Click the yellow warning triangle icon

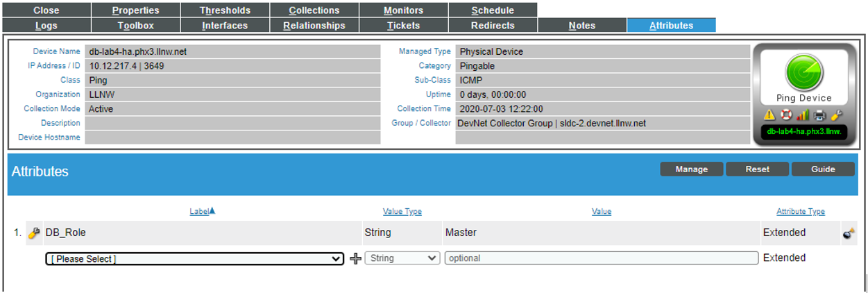pos(769,115)
